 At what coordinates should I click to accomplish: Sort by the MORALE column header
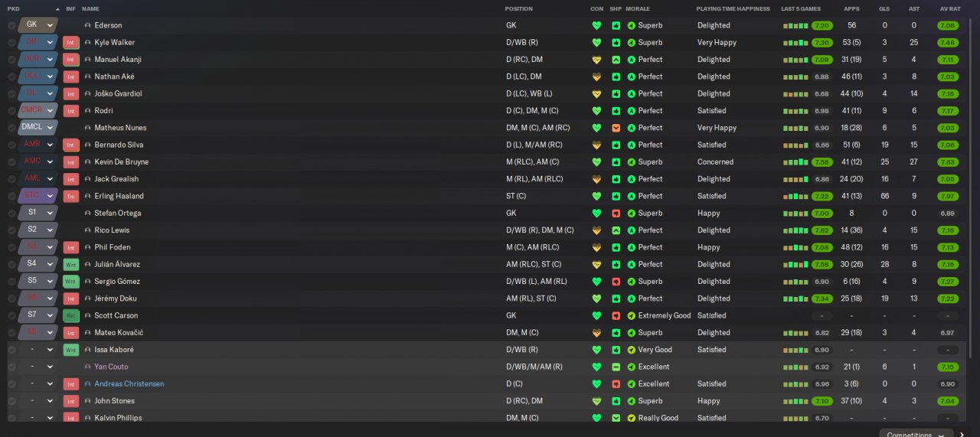[x=638, y=8]
